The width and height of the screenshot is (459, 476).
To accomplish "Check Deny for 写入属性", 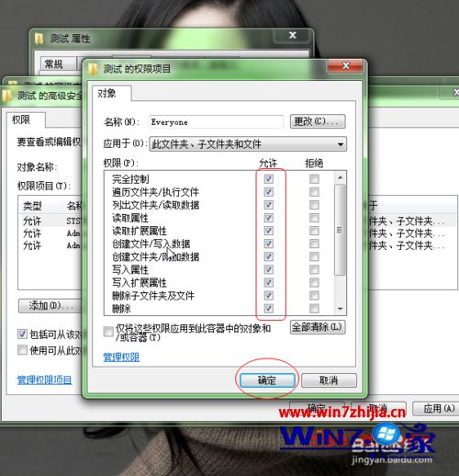I will pyautogui.click(x=314, y=269).
